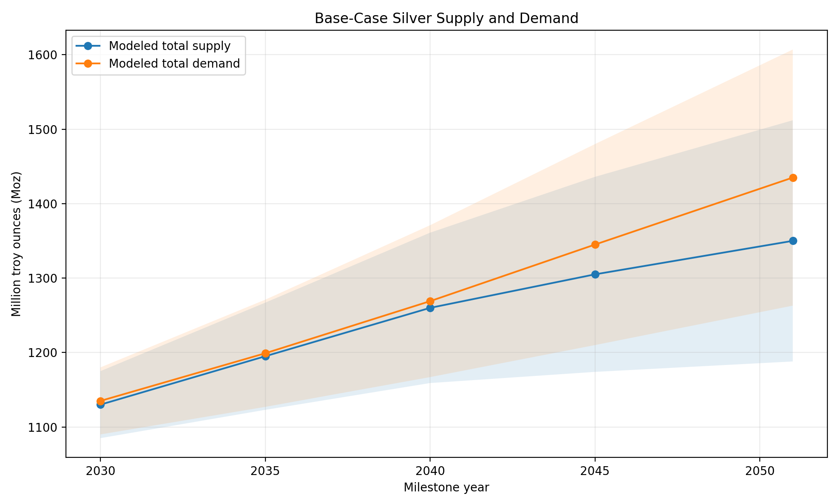Screen dimensions: 840x504
Task: Click the x-axis tick label 2045
Action: [x=595, y=471]
